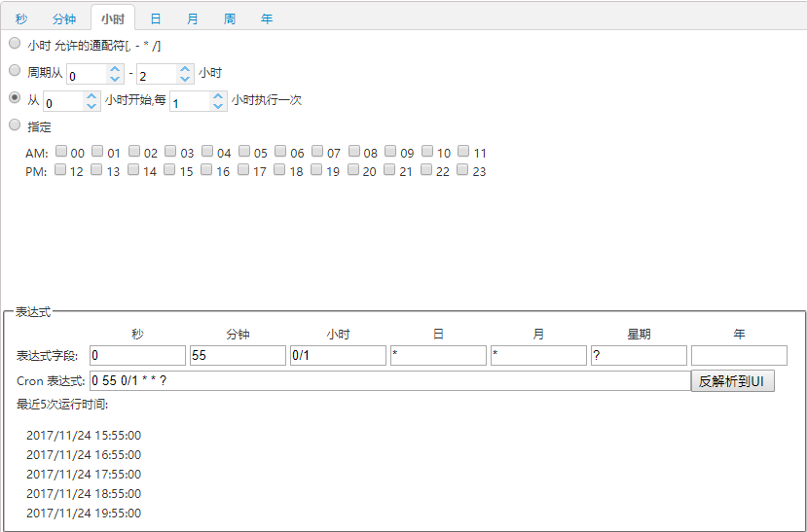This screenshot has width=807, height=532.
Task: Click the 反解析到UI button
Action: (733, 381)
